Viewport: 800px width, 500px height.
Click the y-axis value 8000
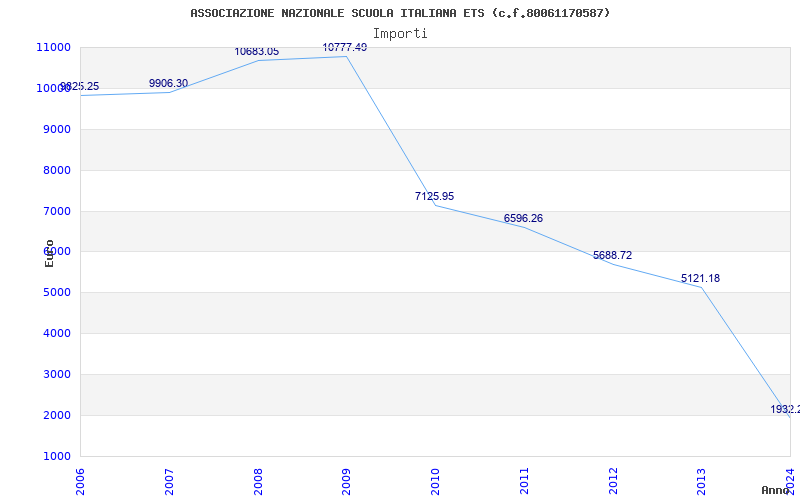(57, 170)
